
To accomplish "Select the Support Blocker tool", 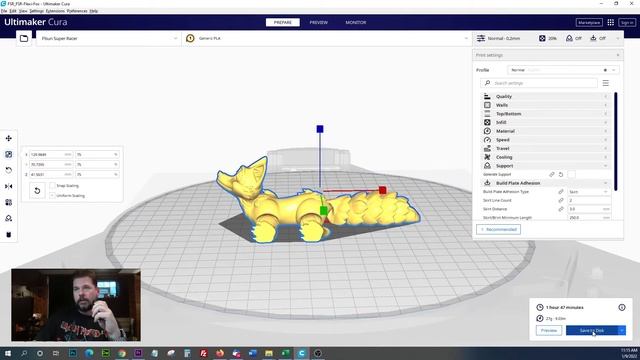I will (x=9, y=218).
